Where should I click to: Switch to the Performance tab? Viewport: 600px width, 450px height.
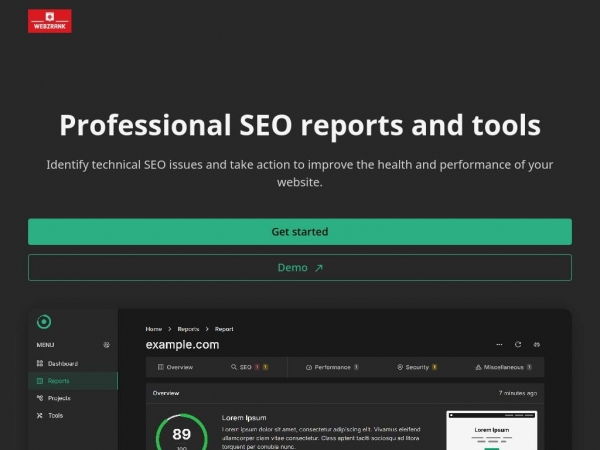pyautogui.click(x=332, y=367)
